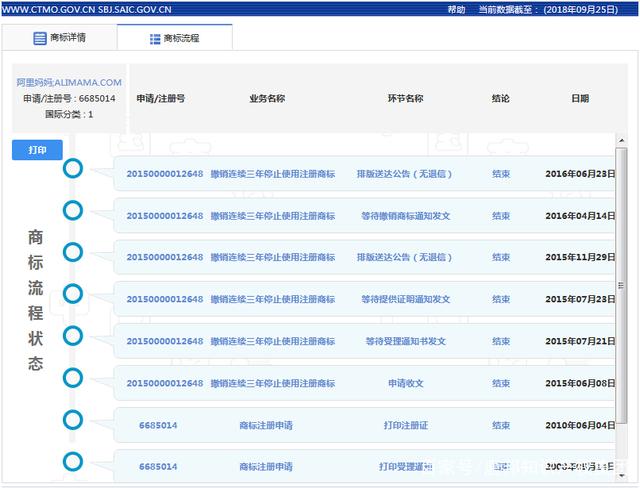Click 6685014 in the 打印注册证 row

(x=158, y=425)
